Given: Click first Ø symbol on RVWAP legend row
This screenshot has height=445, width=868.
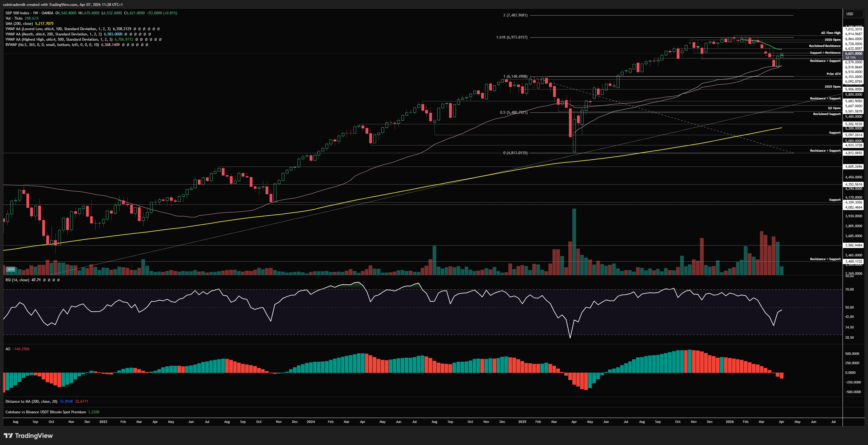Looking at the screenshot, I should 123,45.
